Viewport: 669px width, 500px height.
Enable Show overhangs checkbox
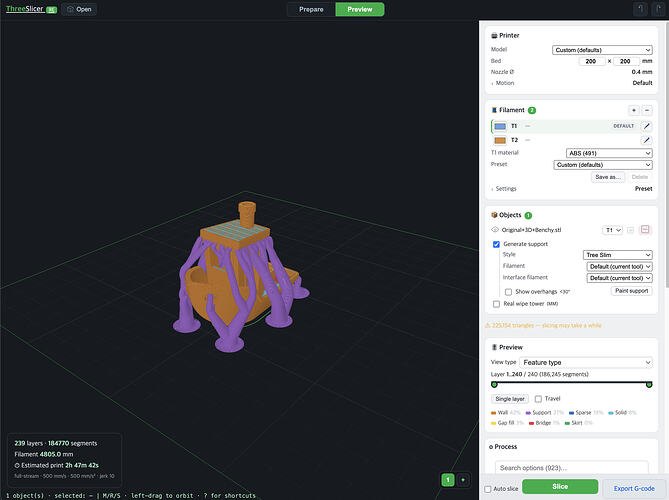pyautogui.click(x=508, y=292)
